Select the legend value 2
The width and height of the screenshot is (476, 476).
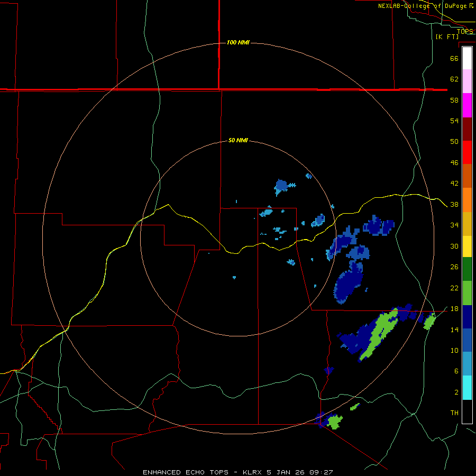point(456,392)
